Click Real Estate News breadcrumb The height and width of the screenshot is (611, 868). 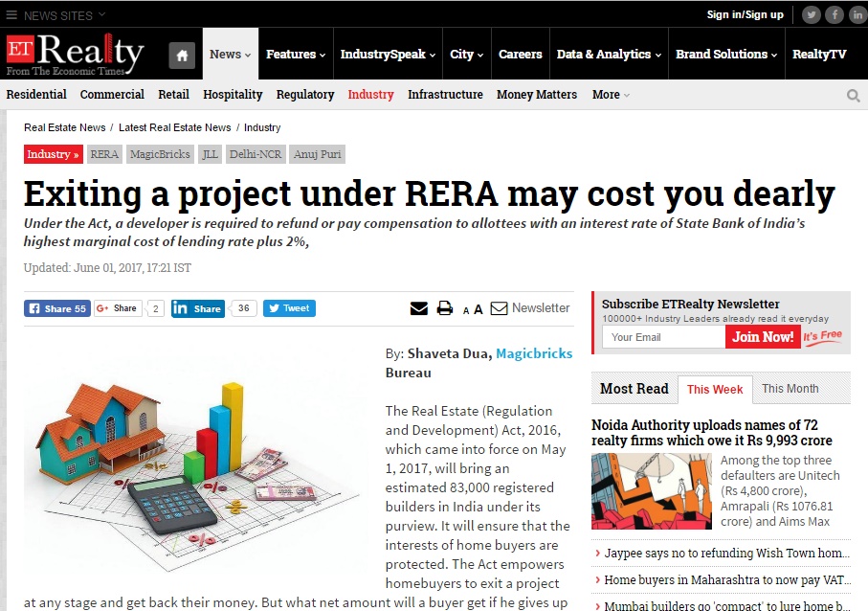click(x=64, y=127)
